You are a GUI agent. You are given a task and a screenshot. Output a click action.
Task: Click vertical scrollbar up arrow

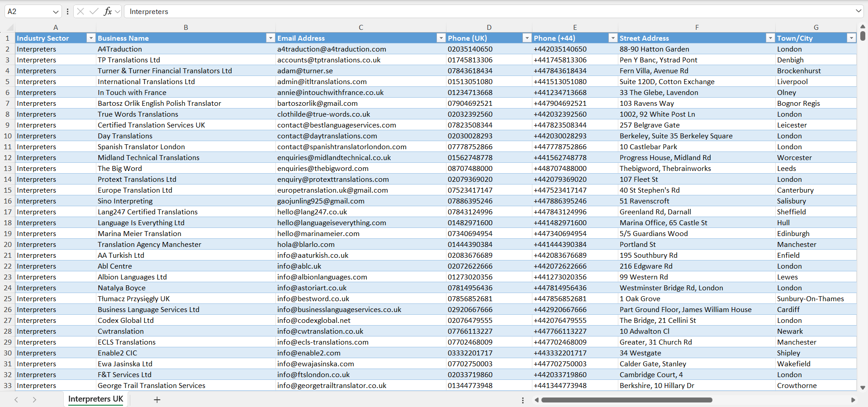click(x=863, y=27)
